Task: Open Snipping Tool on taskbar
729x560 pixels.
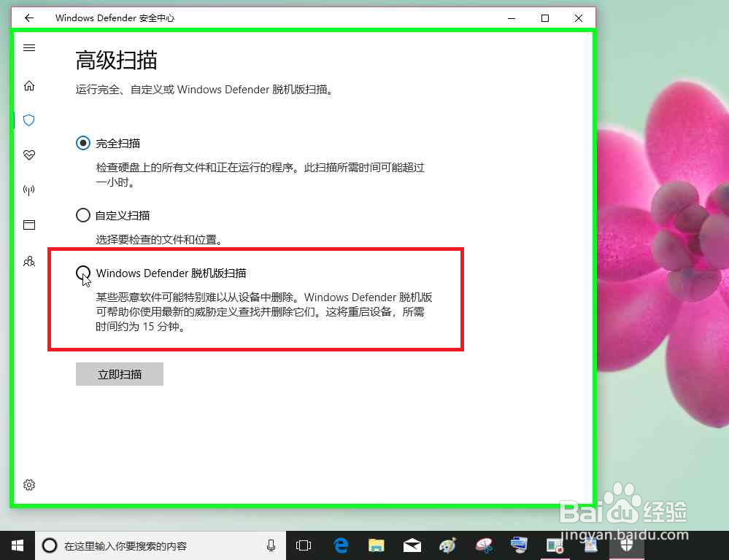Action: (484, 545)
